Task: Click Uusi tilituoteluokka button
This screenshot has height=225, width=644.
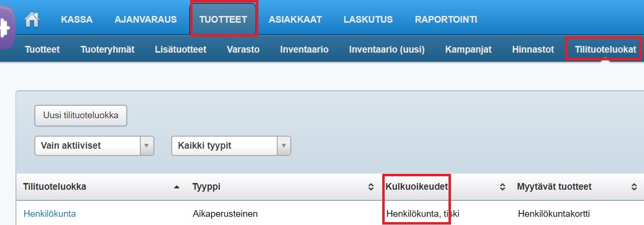Action: [x=80, y=116]
